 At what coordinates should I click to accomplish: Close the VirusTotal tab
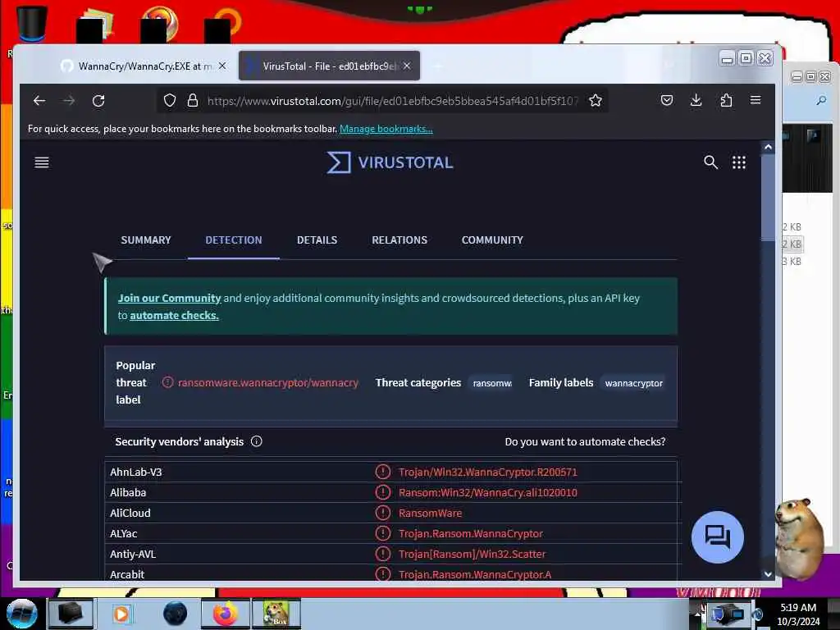[407, 66]
